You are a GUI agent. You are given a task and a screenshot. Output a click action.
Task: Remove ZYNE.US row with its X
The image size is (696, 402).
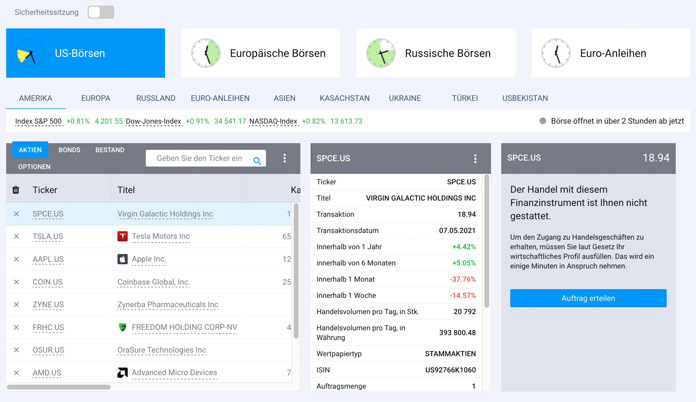coord(16,305)
